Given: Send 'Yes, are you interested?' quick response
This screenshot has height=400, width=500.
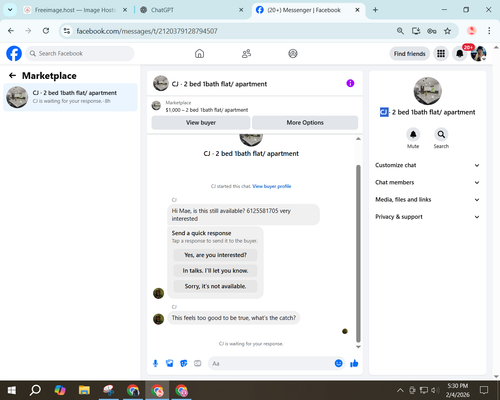Looking at the screenshot, I should pyautogui.click(x=215, y=255).
